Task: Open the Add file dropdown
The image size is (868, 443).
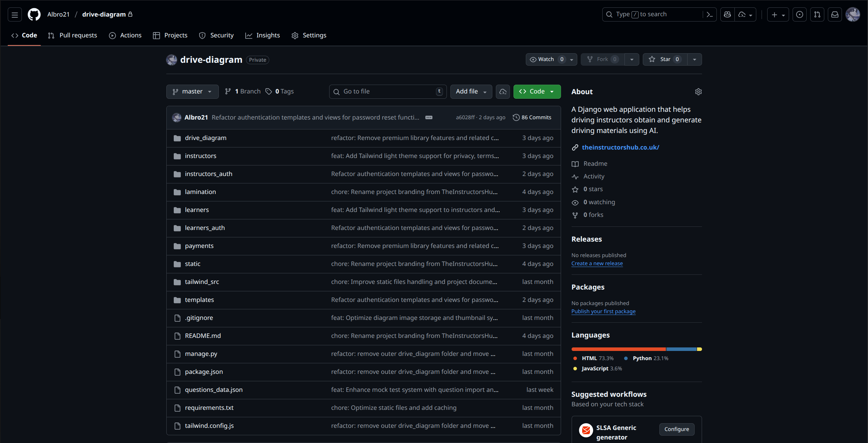Action: pyautogui.click(x=471, y=91)
